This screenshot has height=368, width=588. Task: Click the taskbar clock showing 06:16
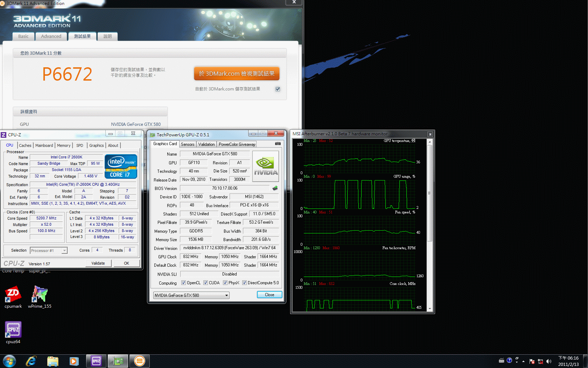click(568, 361)
